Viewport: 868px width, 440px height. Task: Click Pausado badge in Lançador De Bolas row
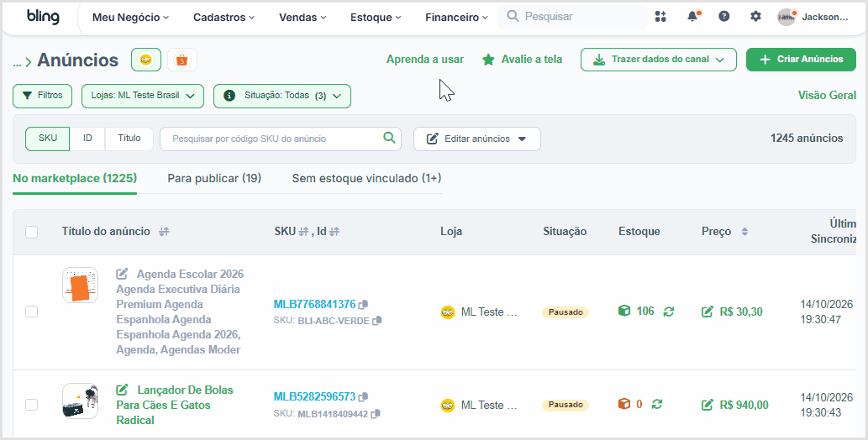click(x=566, y=405)
